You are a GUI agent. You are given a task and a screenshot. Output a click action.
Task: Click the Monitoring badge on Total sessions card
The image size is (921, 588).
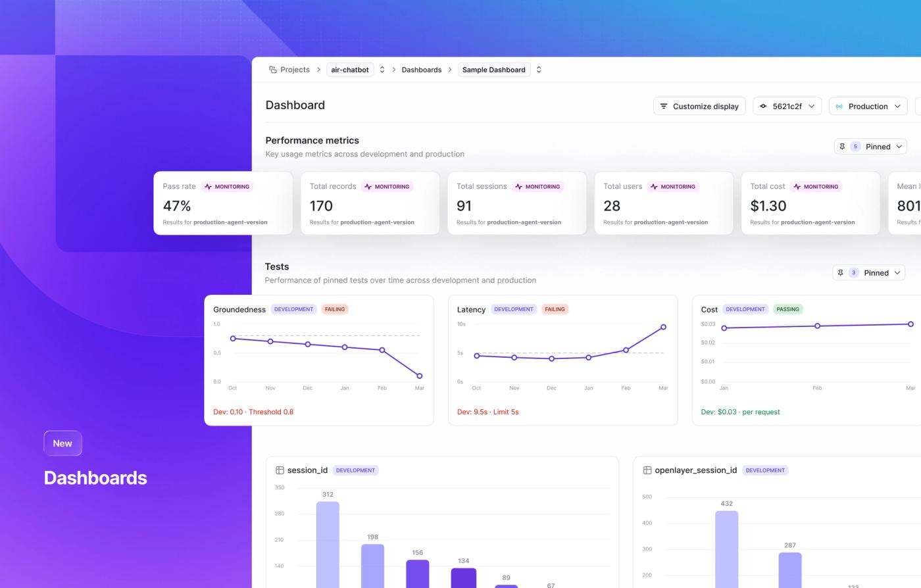[537, 187]
